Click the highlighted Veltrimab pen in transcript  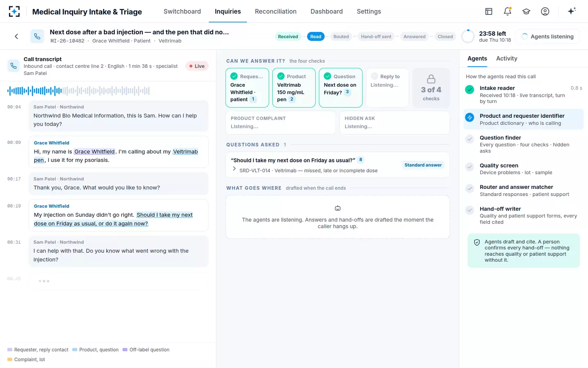coord(185,152)
